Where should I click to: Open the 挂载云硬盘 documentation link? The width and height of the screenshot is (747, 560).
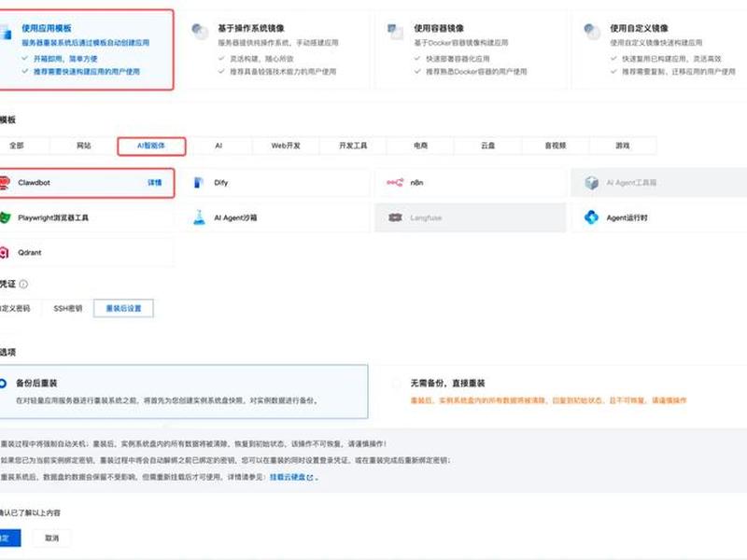(291, 477)
